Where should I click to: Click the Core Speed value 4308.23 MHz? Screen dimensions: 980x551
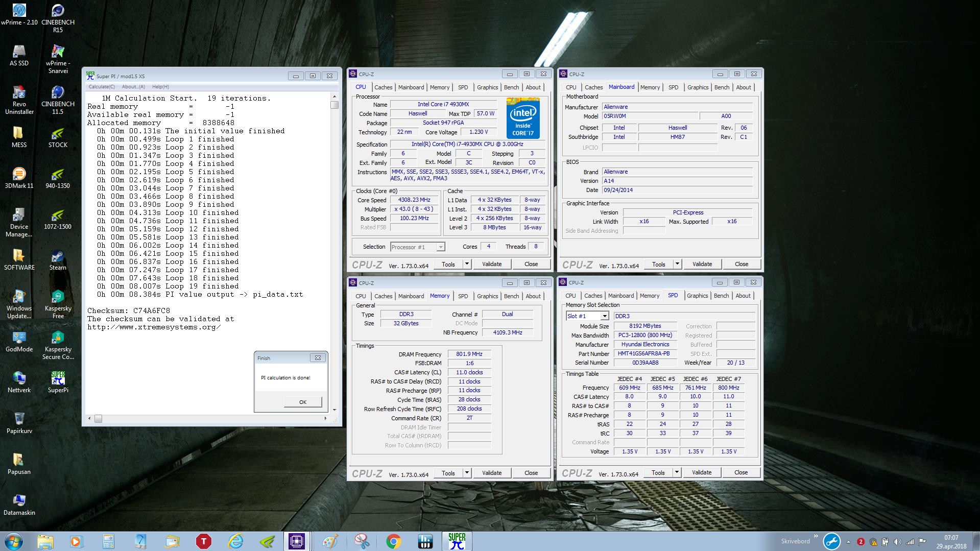coord(414,200)
